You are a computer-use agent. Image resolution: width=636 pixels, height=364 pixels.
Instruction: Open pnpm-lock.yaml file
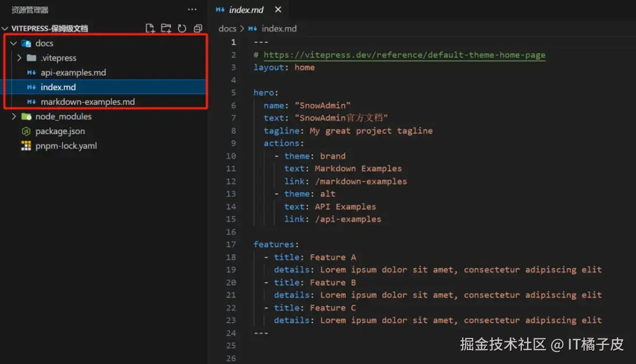[x=66, y=145]
